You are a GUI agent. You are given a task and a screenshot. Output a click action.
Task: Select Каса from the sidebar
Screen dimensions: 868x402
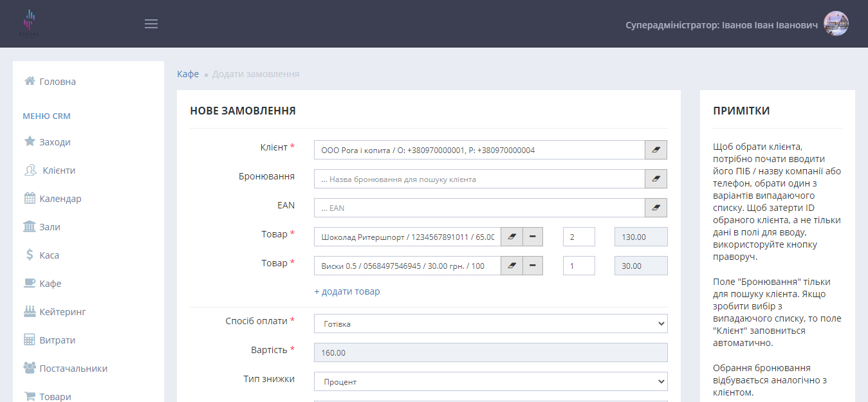pos(49,255)
